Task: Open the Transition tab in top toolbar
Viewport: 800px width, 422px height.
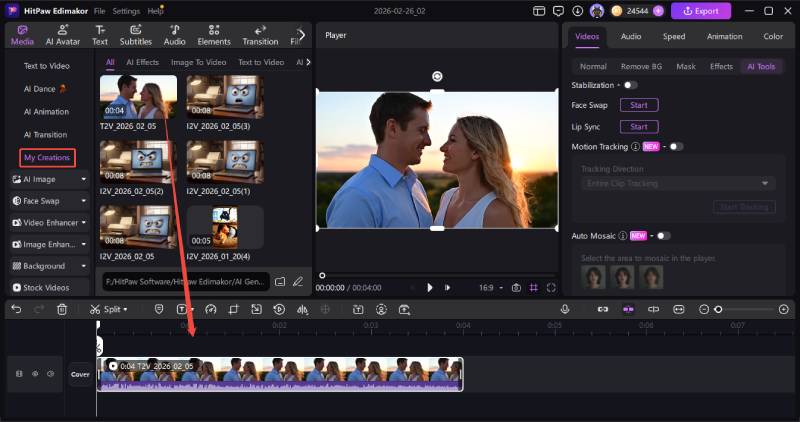Action: coord(260,35)
